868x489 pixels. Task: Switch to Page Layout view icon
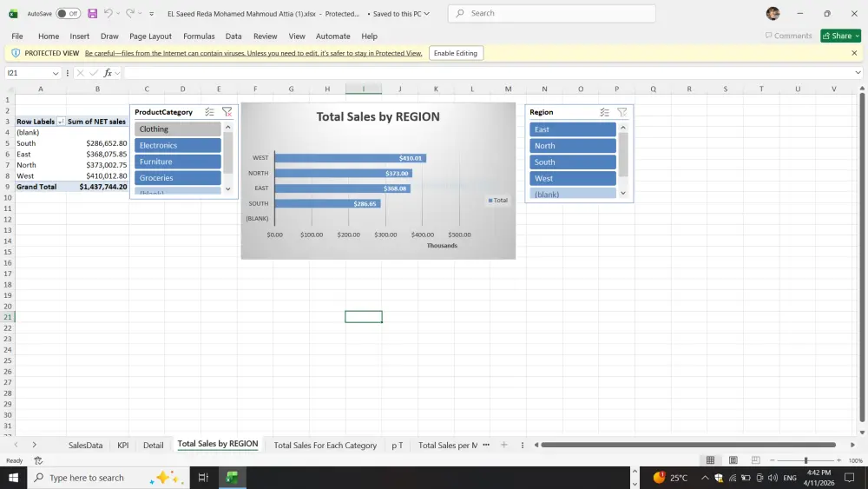[733, 460]
